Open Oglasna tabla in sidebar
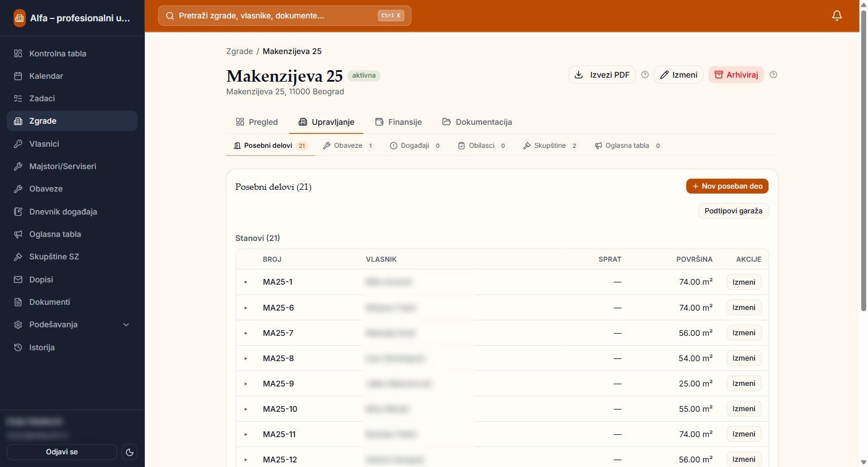This screenshot has width=868, height=467. point(72,234)
